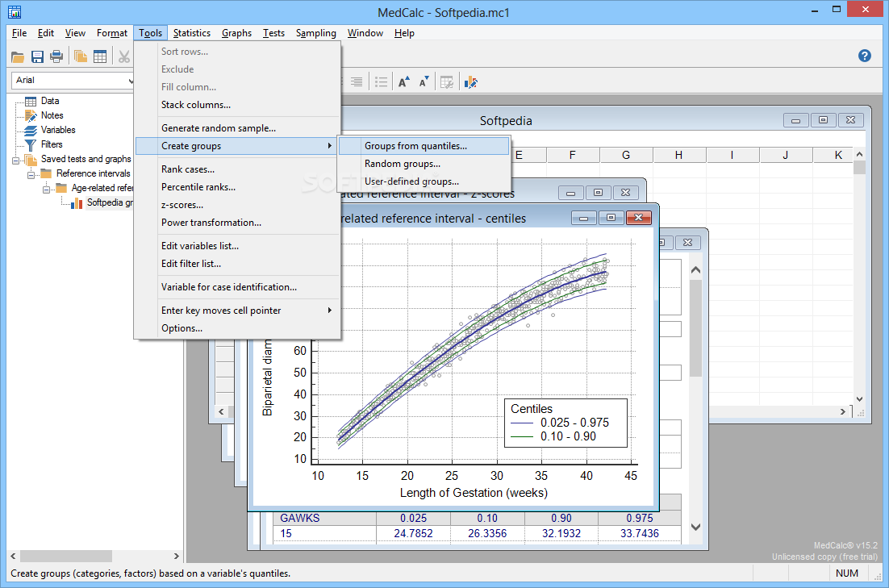889x588 pixels.
Task: Open the File menu
Action: pyautogui.click(x=19, y=33)
